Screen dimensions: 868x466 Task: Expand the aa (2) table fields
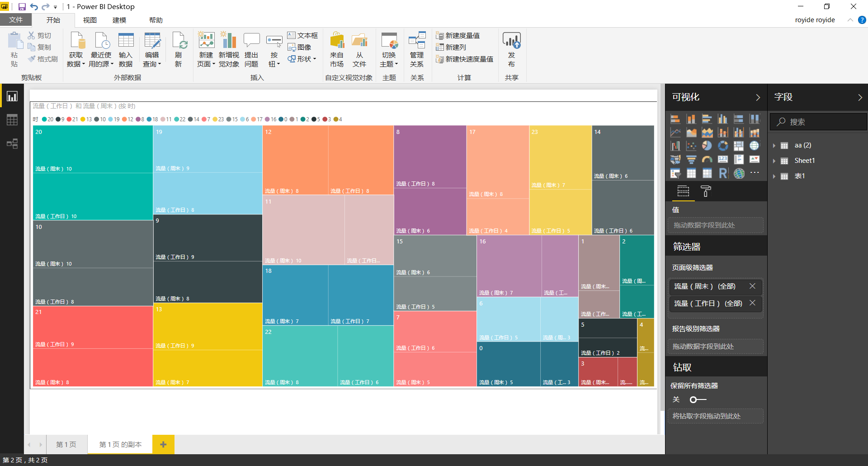click(x=774, y=146)
